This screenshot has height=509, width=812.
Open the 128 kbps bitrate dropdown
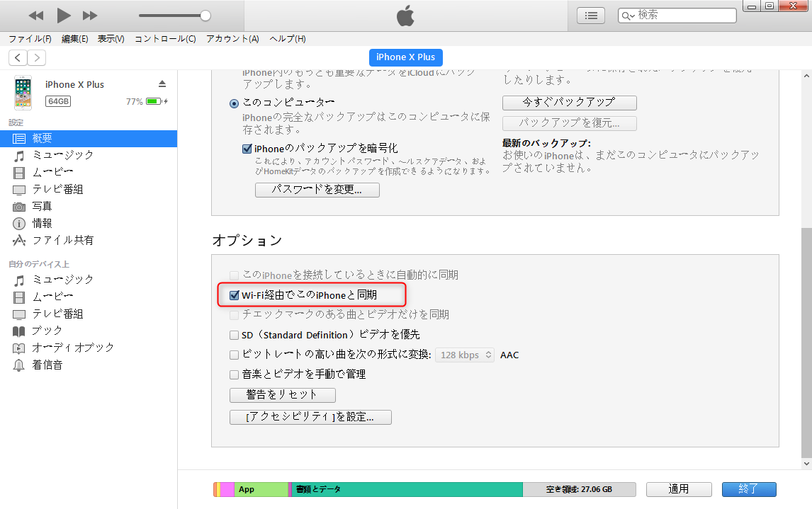point(465,355)
